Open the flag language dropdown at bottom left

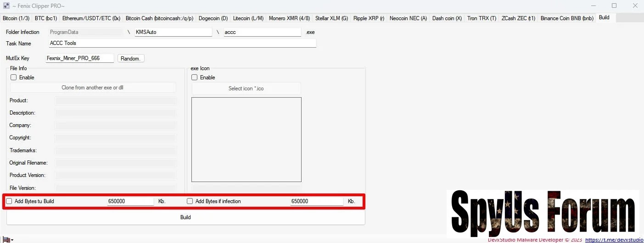(x=8, y=240)
